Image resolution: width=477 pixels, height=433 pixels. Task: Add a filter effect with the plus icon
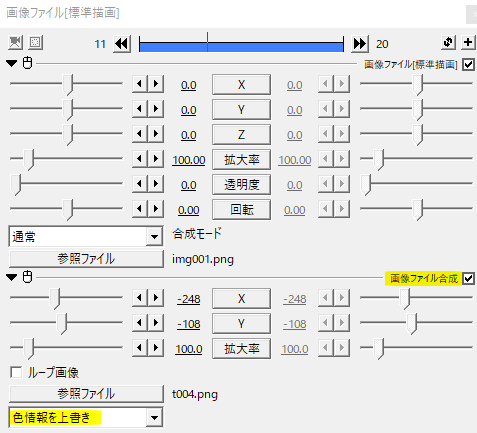point(468,42)
